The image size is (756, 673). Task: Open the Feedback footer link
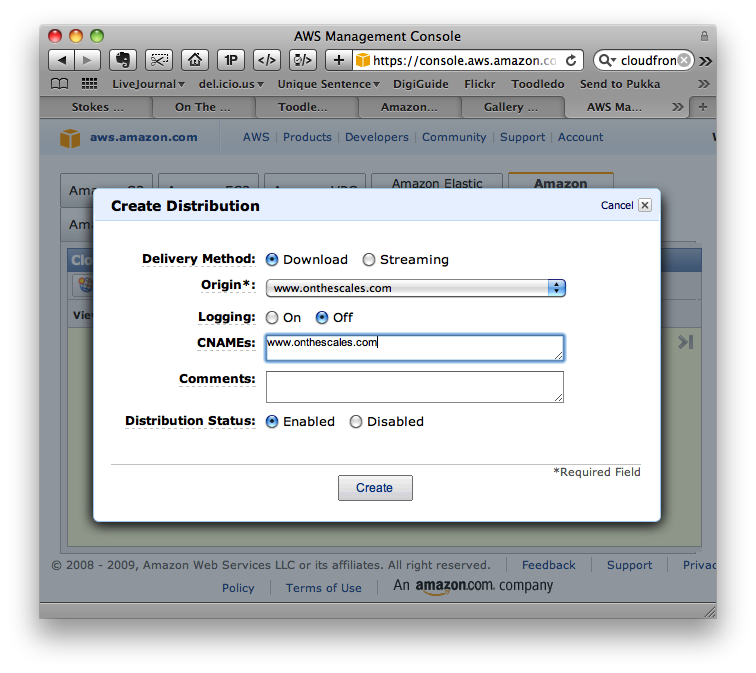click(549, 565)
